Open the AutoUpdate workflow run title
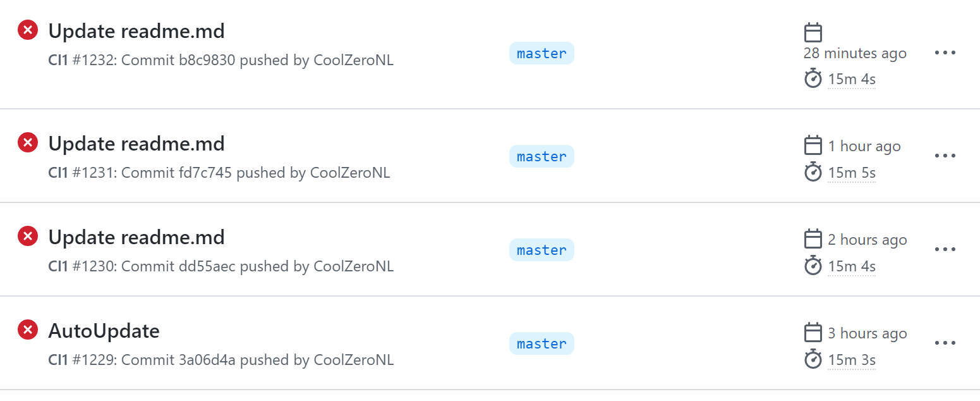This screenshot has height=401, width=980. tap(104, 330)
